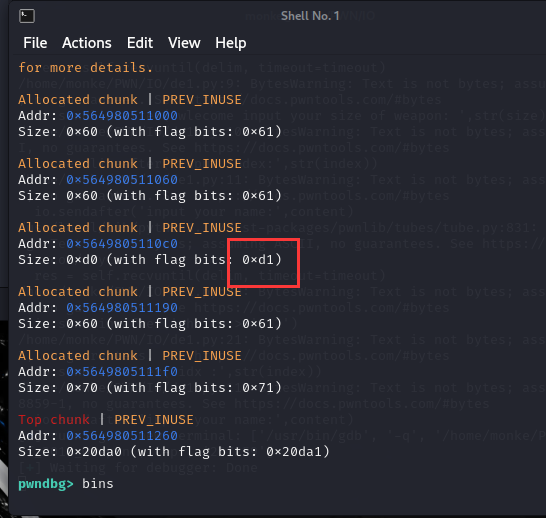Click the highlighted 0xd1 flag bits value
Screen dimensions: 546x518
coord(258,260)
